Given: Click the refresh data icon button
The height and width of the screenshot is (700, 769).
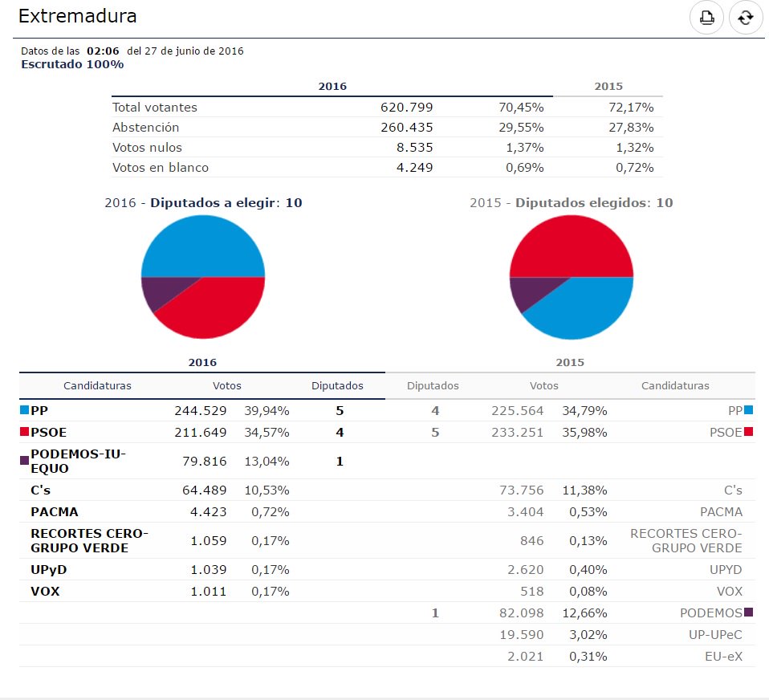Looking at the screenshot, I should (x=746, y=18).
